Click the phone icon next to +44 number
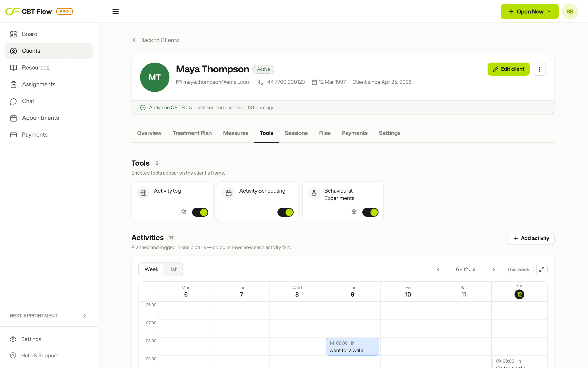Screen dimensions: 588x368 [x=260, y=82]
